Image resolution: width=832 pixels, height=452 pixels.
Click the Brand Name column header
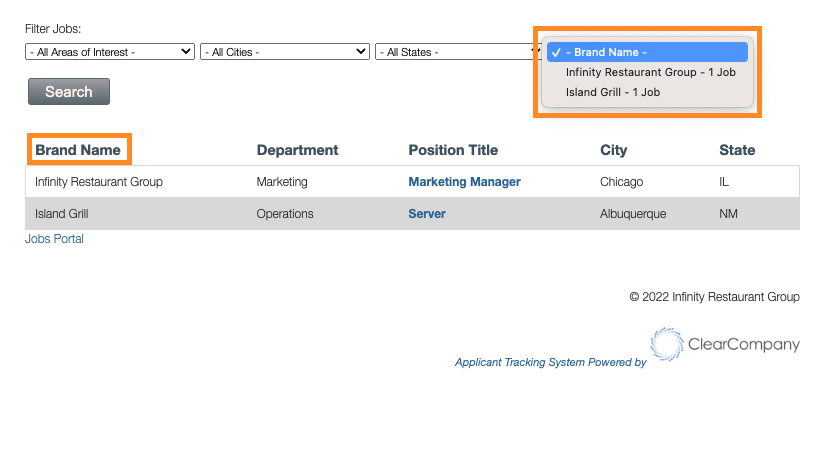[x=78, y=150]
